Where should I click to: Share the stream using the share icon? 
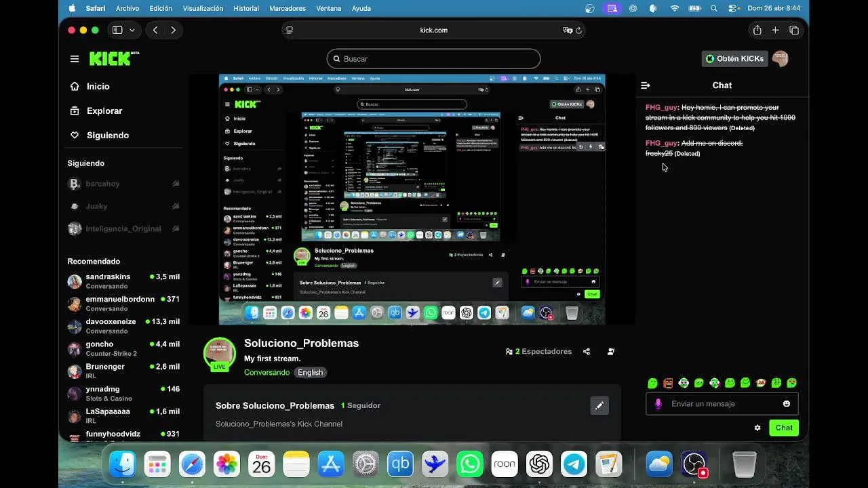tap(587, 352)
